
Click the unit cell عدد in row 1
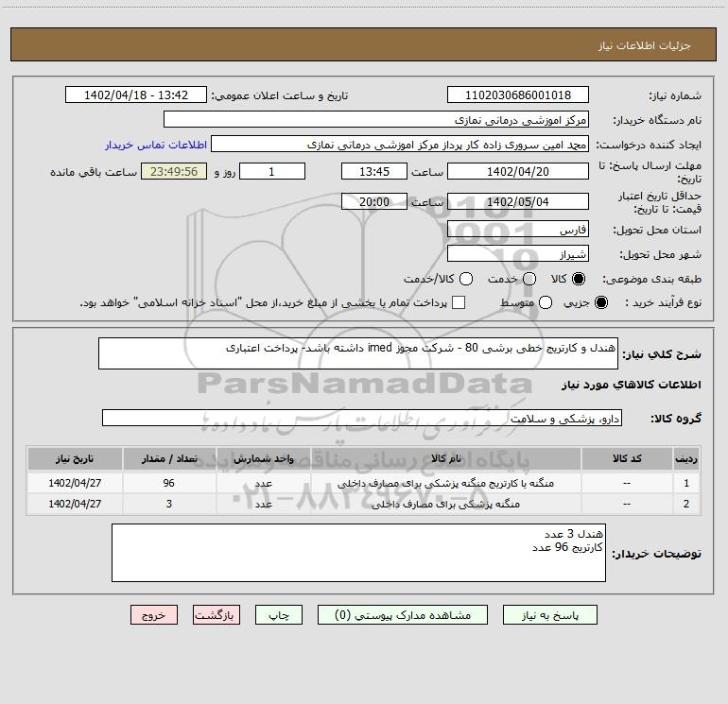click(263, 483)
